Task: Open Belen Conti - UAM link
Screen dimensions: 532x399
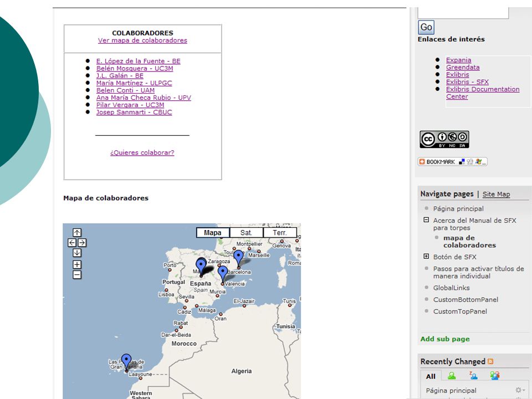Action: point(126,90)
